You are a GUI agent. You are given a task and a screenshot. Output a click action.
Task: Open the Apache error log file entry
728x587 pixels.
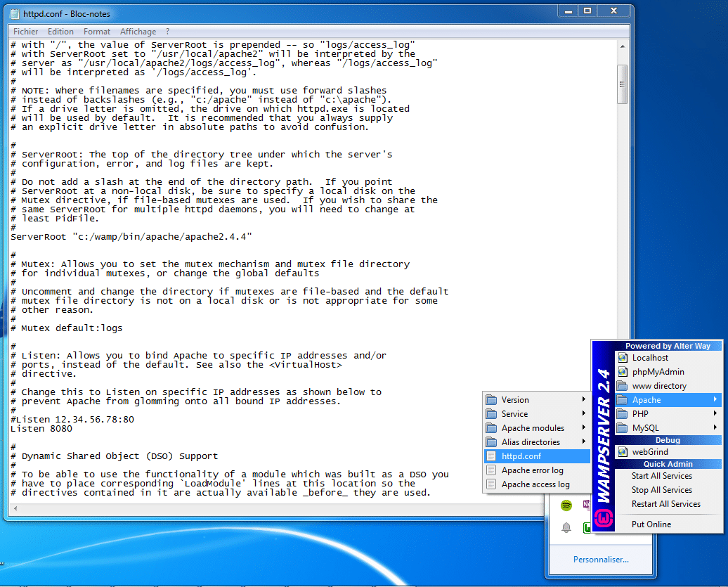tap(537, 470)
